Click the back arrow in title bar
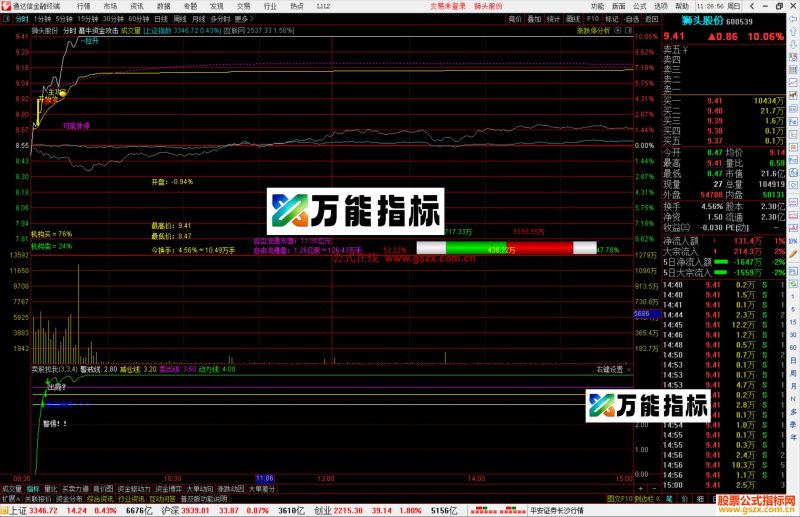 tap(752, 6)
